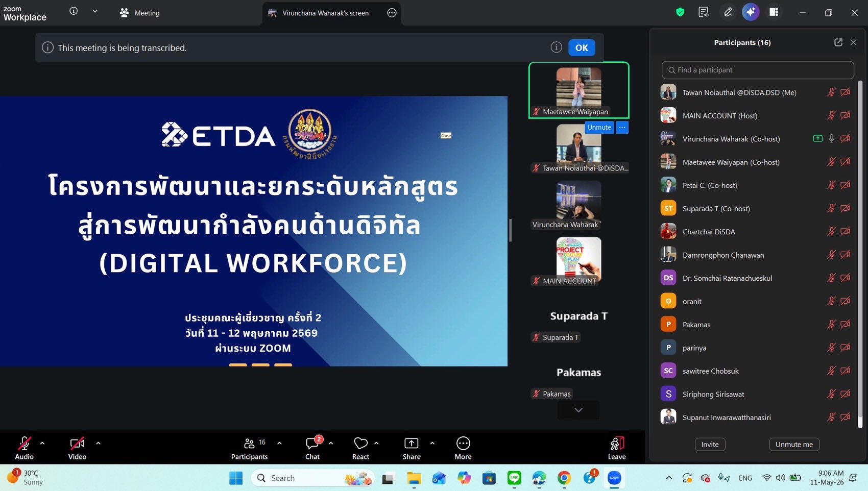Viewport: 868px width, 491px height.
Task: Click screen sharing icon in Virunchana Waharak row
Action: (817, 139)
